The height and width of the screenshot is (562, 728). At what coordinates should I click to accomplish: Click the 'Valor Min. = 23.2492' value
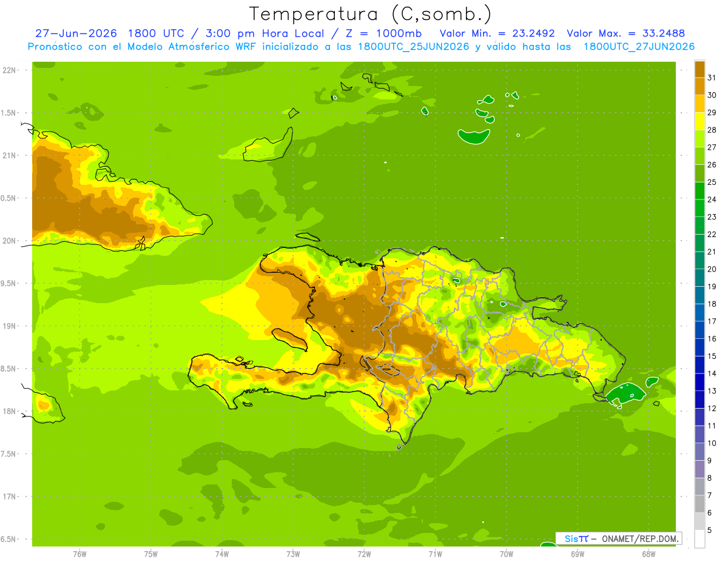click(497, 33)
